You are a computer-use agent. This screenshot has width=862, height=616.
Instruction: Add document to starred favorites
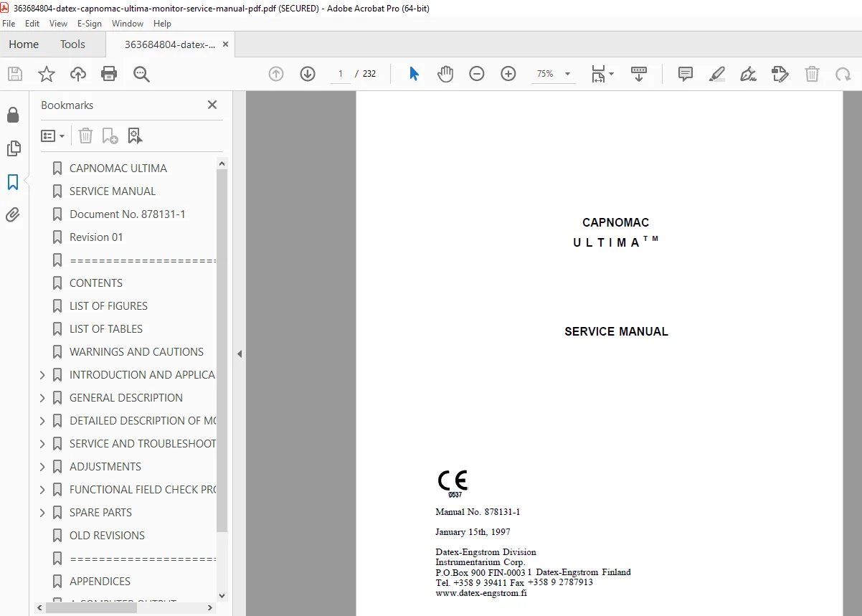pos(47,74)
